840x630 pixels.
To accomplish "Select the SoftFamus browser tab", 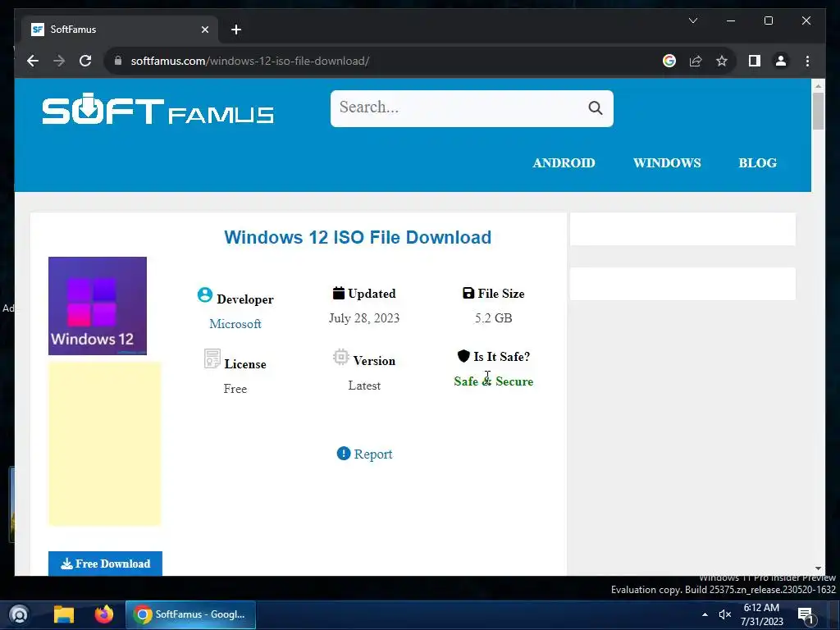I will click(x=120, y=30).
